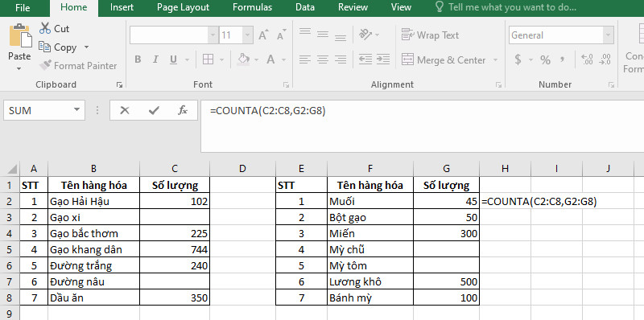Toggle bold formatting

pos(138,59)
